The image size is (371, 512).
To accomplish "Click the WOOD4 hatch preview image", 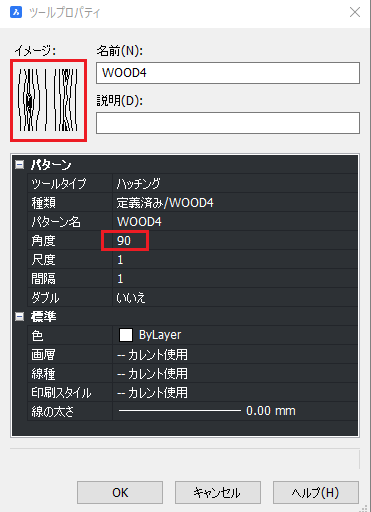I will 49,100.
